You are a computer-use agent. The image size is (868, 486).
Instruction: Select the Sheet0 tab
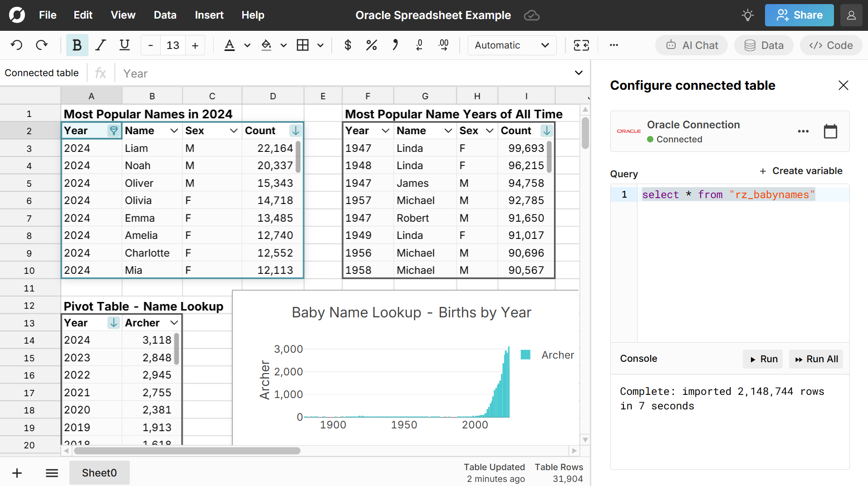(99, 473)
